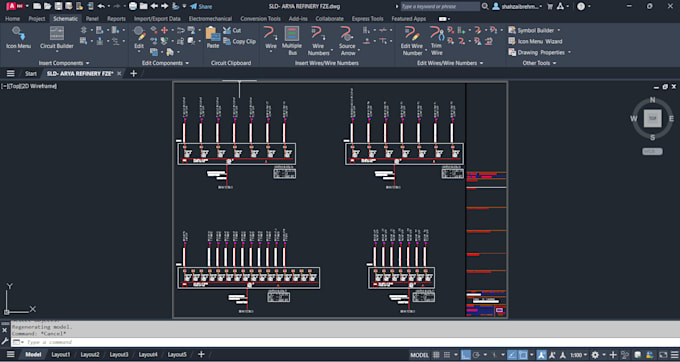Toggle polar tracking
680x362 pixels.
476,355
